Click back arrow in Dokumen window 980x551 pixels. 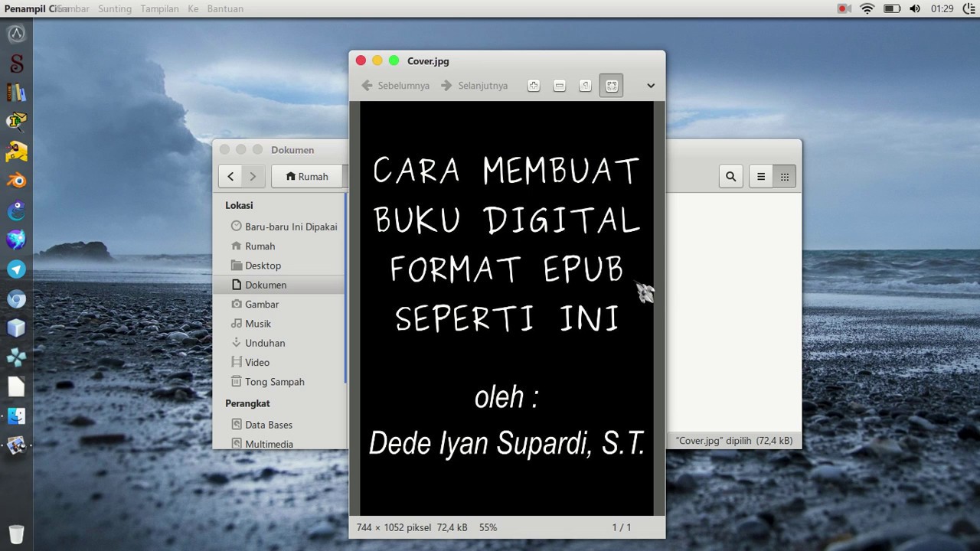[230, 176]
